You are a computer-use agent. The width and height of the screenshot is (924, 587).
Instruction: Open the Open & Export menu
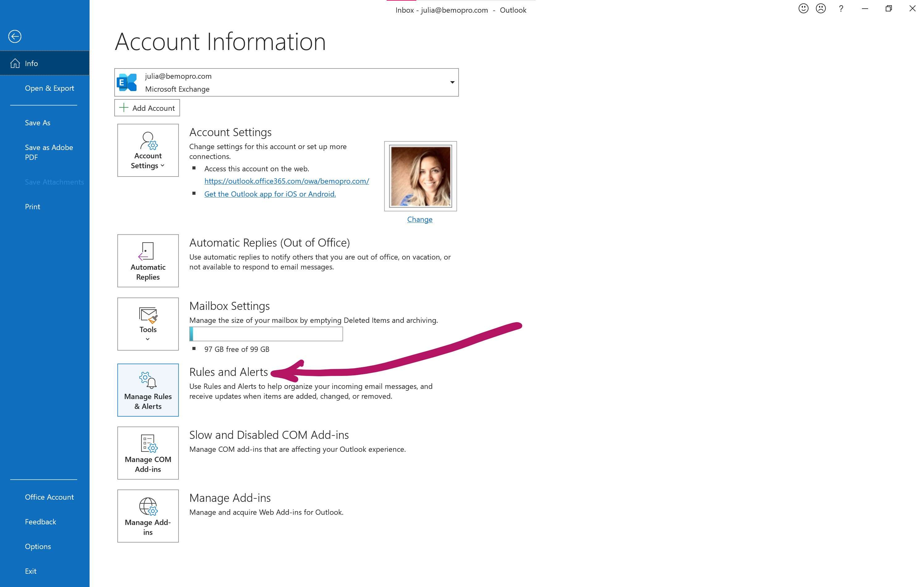point(49,88)
